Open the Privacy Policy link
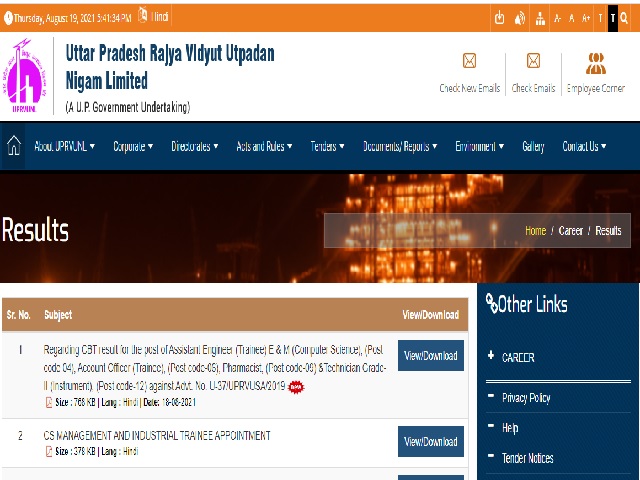The image size is (640, 480). point(526,398)
